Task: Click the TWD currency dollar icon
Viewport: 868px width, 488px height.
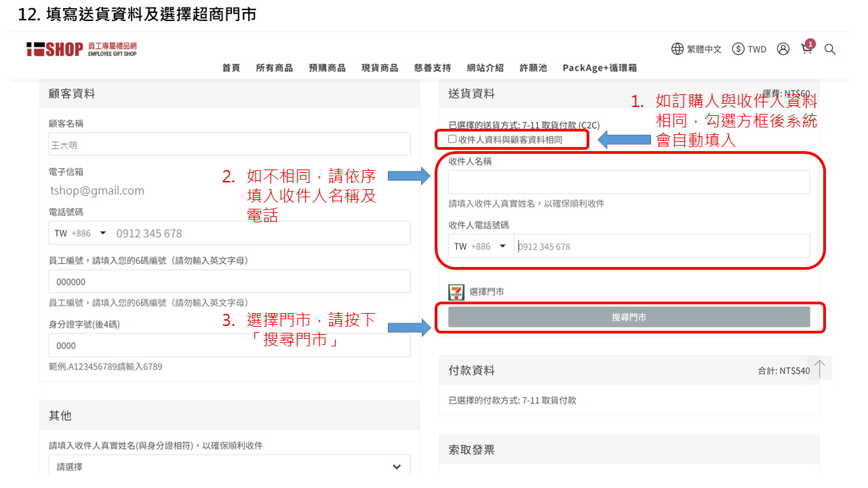Action: click(x=738, y=49)
